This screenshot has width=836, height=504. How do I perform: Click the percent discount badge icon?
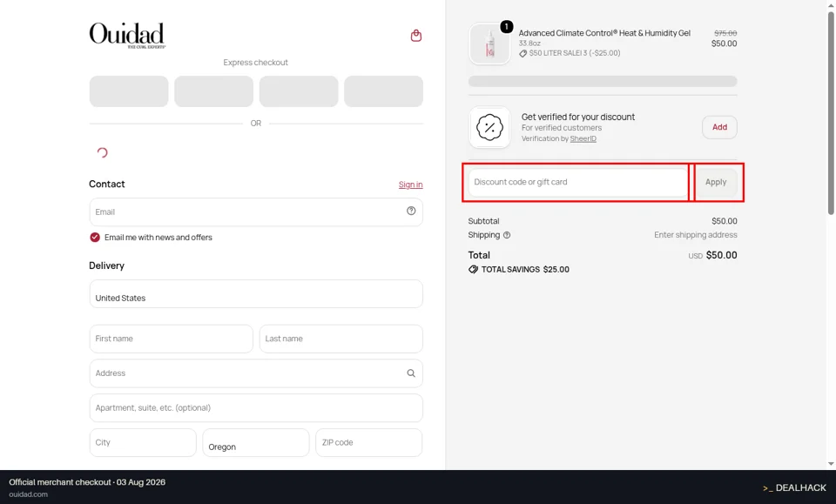tap(489, 127)
